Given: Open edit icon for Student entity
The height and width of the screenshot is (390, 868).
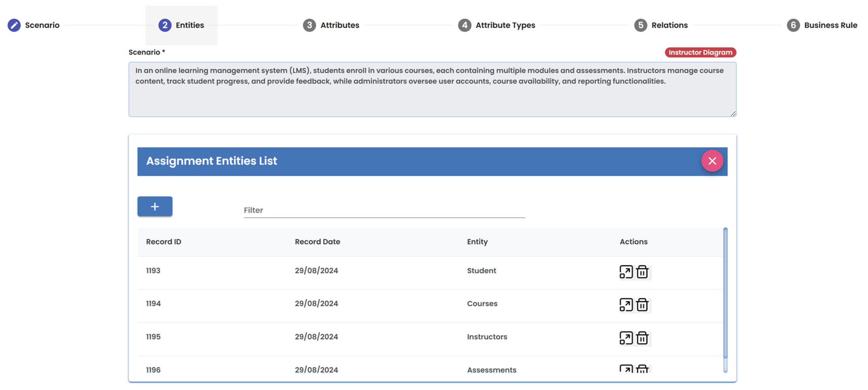Looking at the screenshot, I should click(626, 272).
